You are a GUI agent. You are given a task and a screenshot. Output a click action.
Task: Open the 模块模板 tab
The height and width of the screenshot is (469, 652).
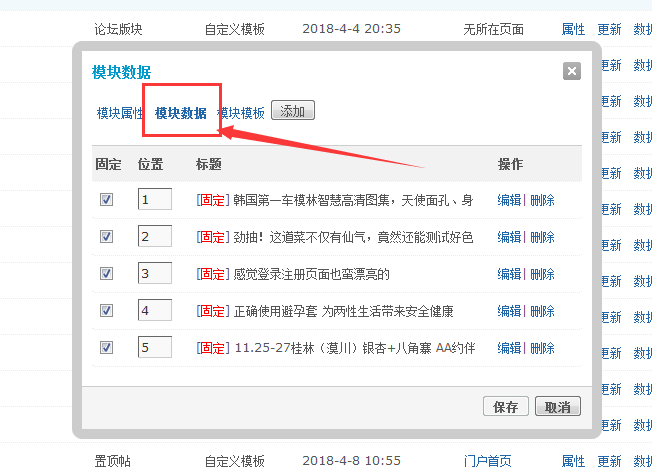(x=241, y=113)
